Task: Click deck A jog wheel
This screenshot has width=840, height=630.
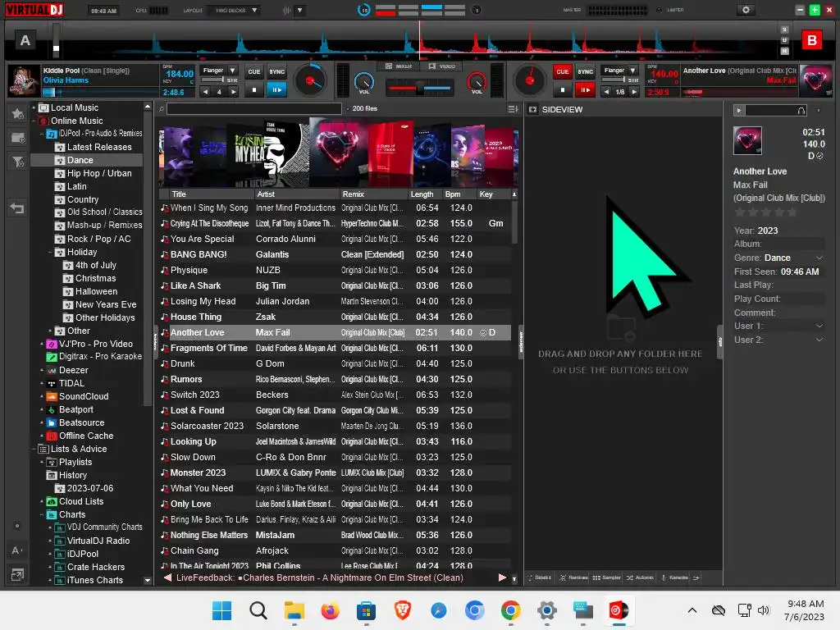Action: (x=310, y=80)
